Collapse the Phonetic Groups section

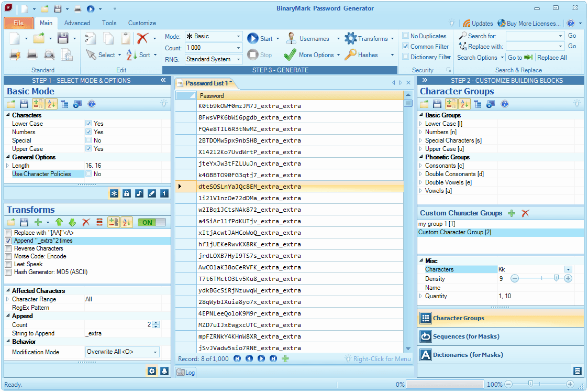[421, 157]
